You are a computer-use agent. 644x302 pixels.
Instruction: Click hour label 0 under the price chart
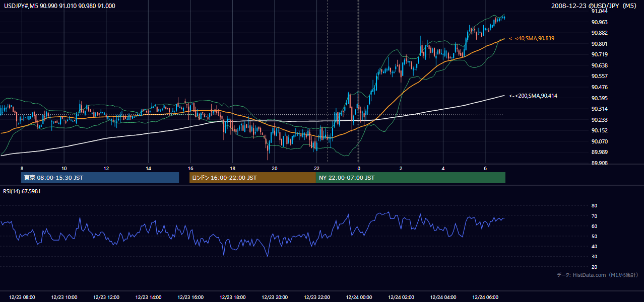coord(359,168)
